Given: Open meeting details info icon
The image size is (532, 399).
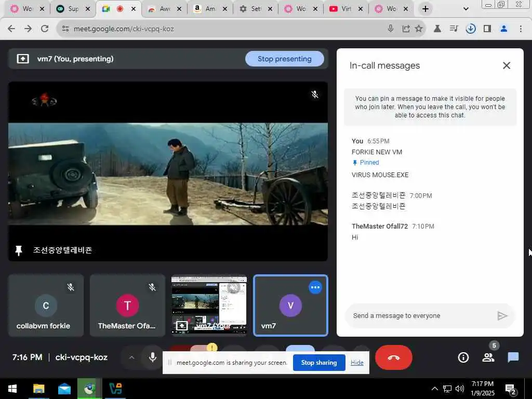Looking at the screenshot, I should [x=463, y=357].
